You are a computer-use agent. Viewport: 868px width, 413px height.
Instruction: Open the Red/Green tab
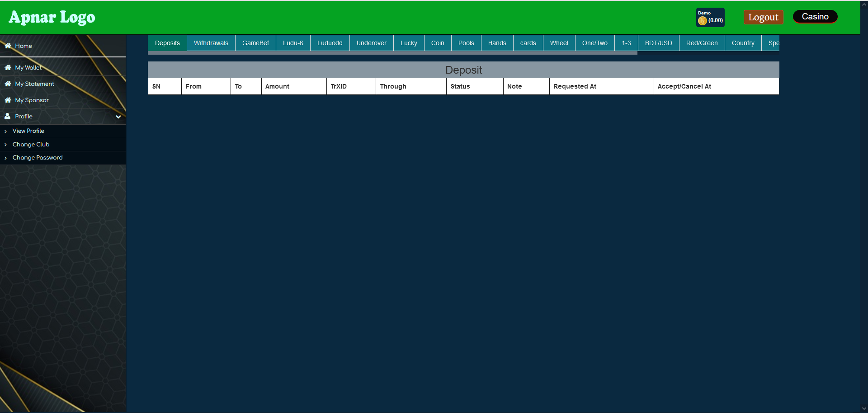point(702,43)
